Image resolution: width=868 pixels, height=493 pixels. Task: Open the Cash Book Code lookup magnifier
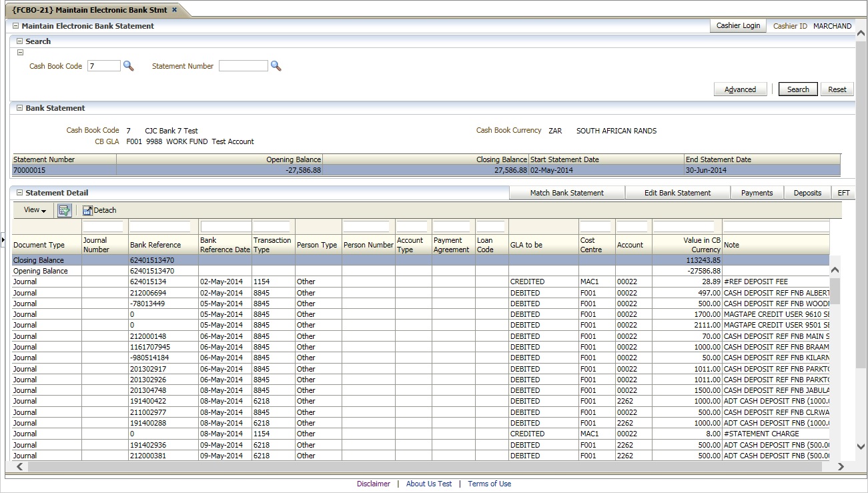point(129,65)
